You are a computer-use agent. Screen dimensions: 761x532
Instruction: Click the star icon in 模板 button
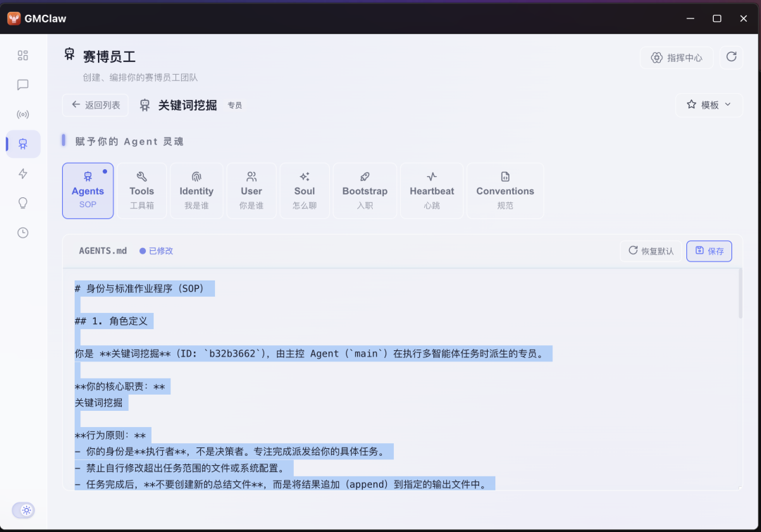[x=692, y=104]
